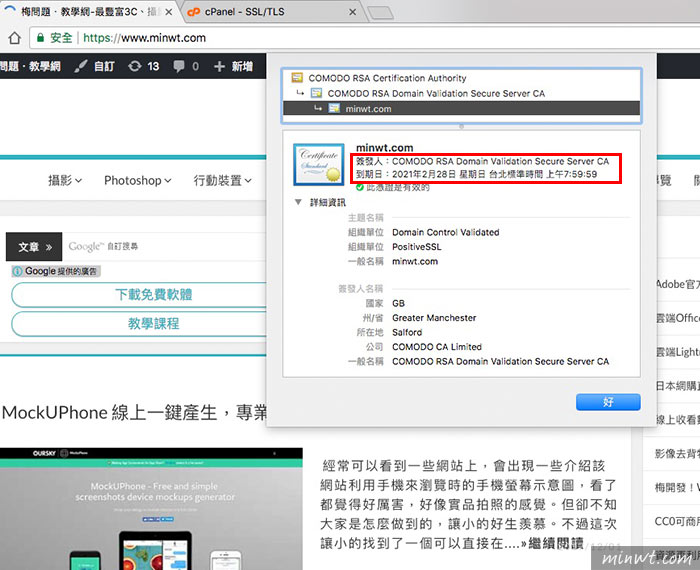Click the Google ad info icon
This screenshot has width=700, height=570.
click(17, 271)
